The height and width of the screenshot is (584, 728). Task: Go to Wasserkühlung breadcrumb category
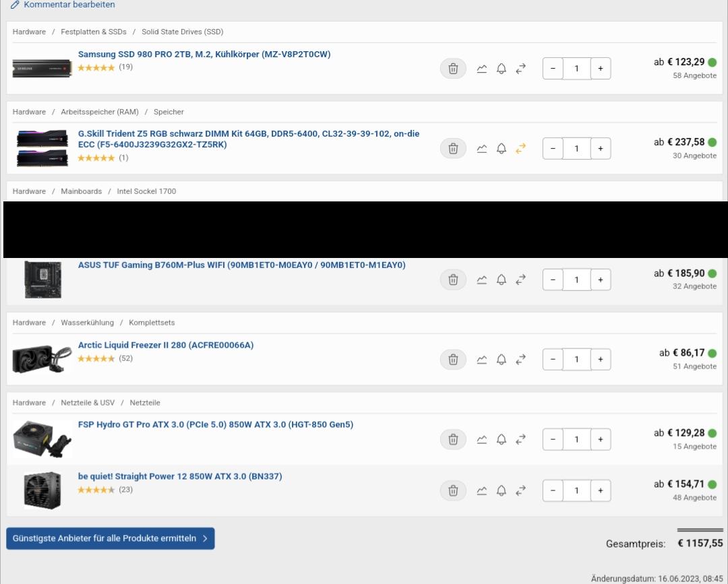pyautogui.click(x=87, y=323)
